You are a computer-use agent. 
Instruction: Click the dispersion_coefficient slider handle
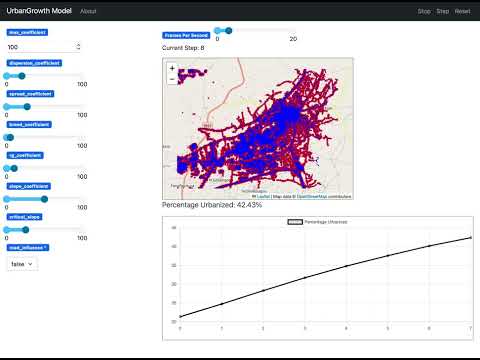pos(22,76)
